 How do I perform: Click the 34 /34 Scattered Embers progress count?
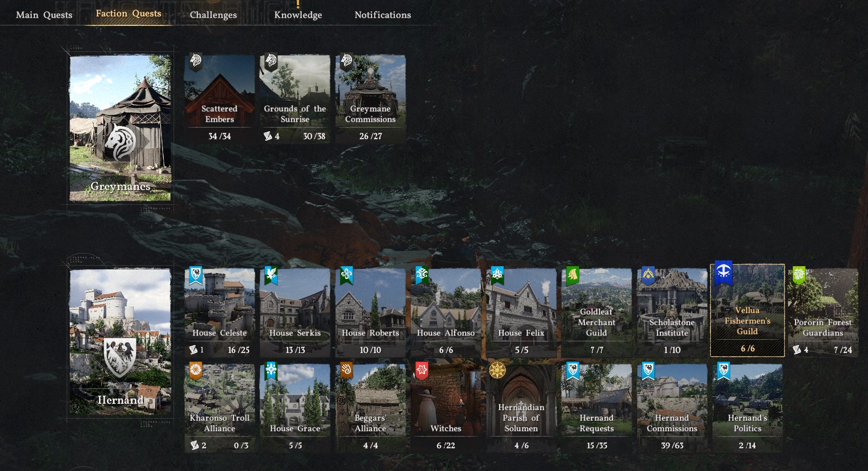tap(220, 136)
